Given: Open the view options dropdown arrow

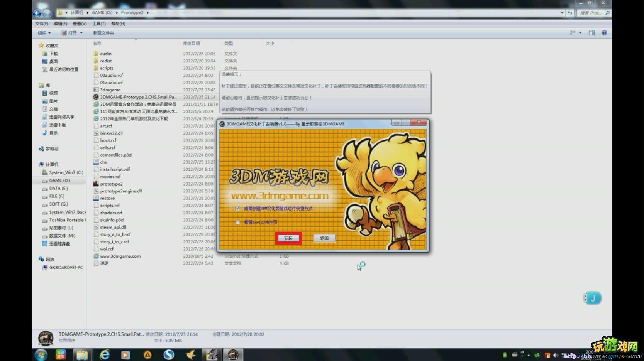Looking at the screenshot, I should 580,33.
